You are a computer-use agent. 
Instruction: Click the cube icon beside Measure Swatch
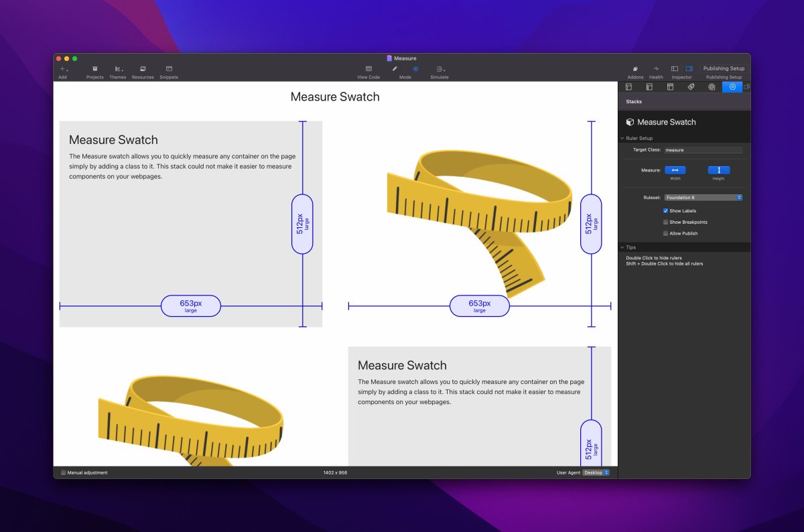tap(630, 122)
